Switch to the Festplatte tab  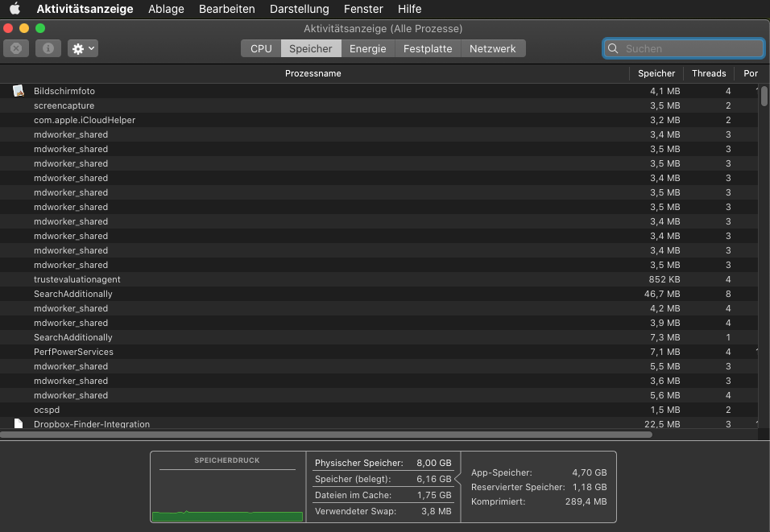coord(428,48)
